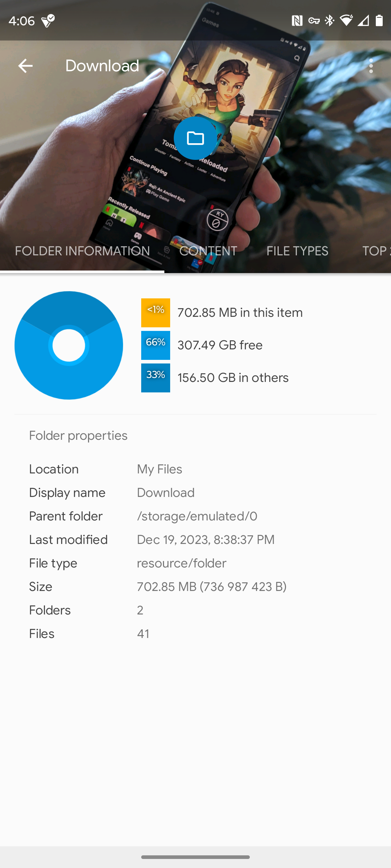Tap the 66% free space swatch
Viewport: 391px width, 868px height.
pos(156,345)
